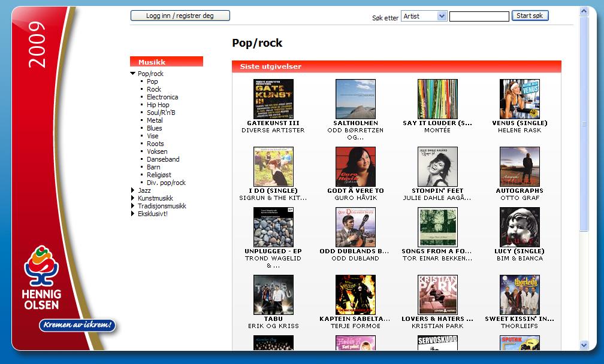Screen dimensions: 604x364
Task: Click the scroll down arrow
Action: click(x=584, y=345)
